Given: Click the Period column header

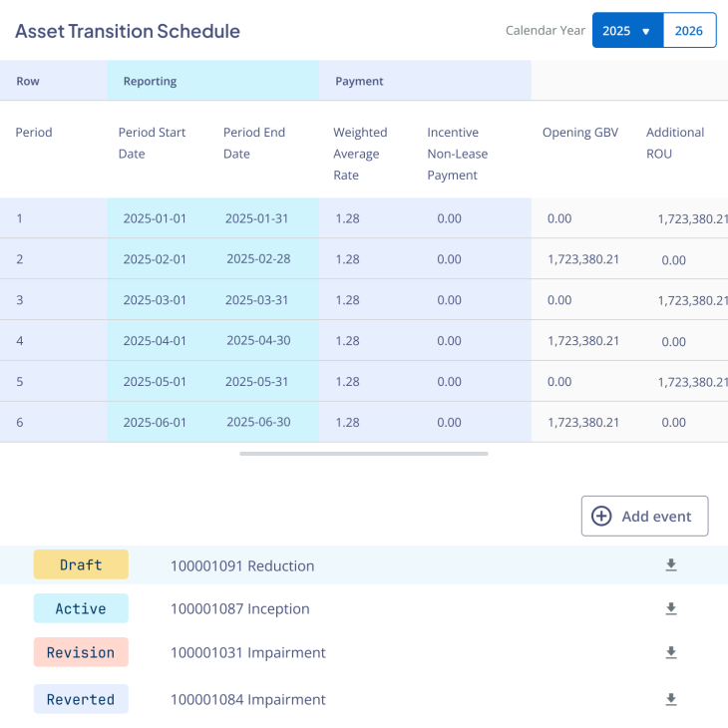Looking at the screenshot, I should pyautogui.click(x=34, y=133).
